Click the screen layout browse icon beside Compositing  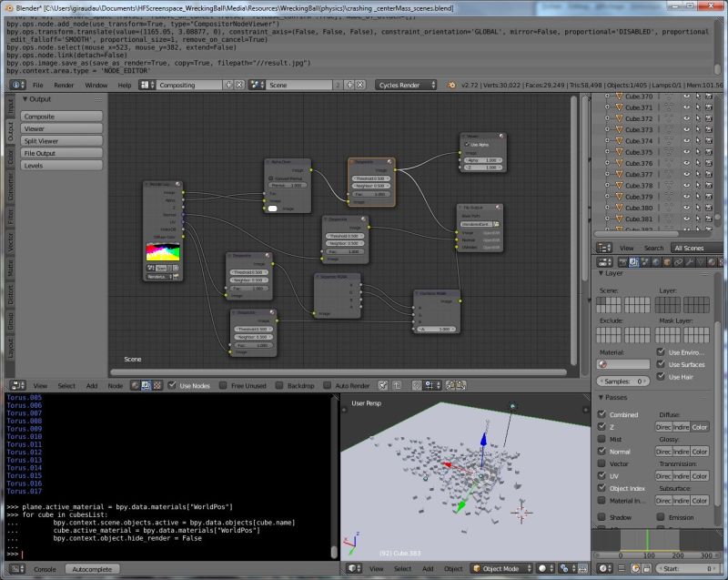point(147,84)
